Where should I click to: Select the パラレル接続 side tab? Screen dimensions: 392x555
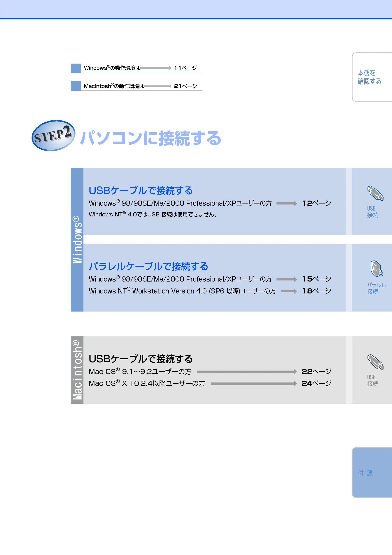click(372, 278)
